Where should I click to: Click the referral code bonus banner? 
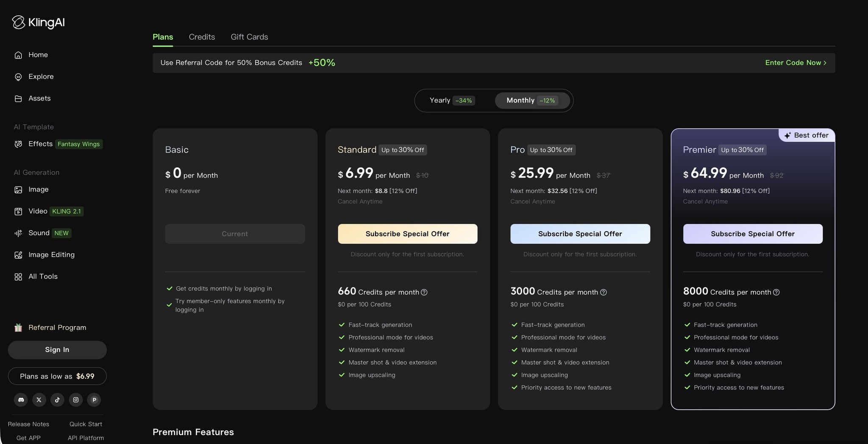494,63
